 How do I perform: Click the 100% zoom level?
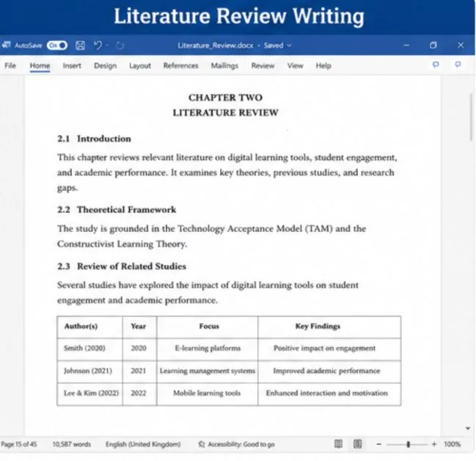452,444
